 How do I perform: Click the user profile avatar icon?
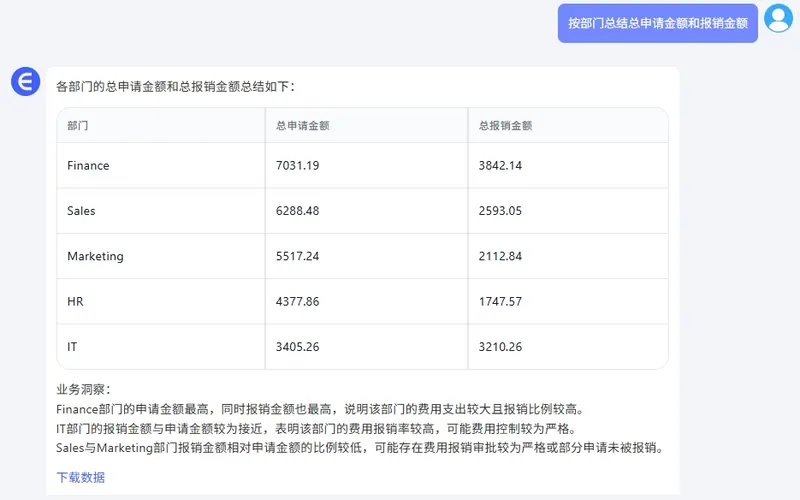778,19
